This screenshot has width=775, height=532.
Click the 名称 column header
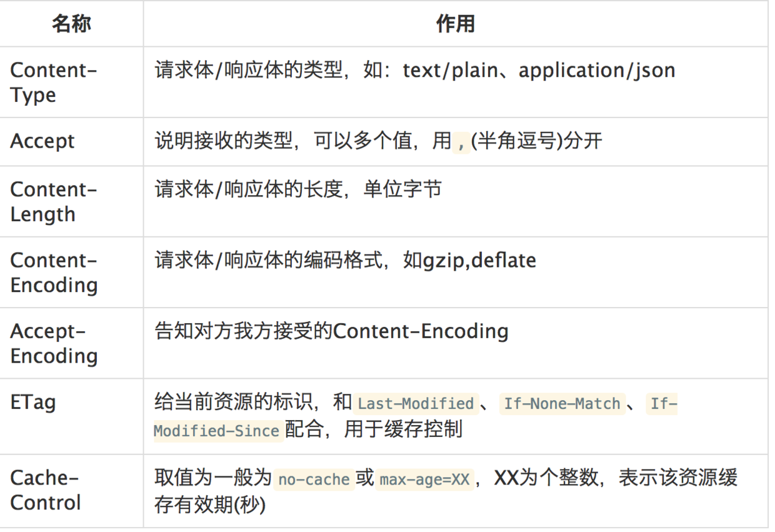[x=71, y=23]
